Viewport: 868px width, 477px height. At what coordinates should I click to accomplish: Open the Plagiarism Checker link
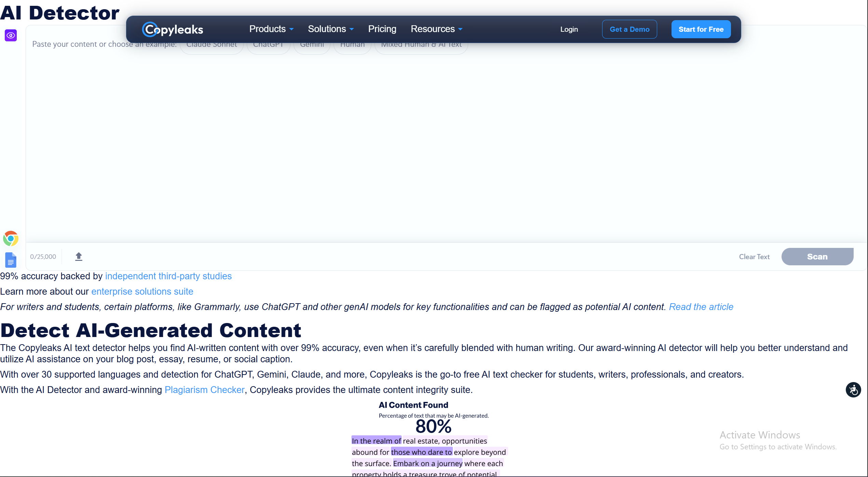pyautogui.click(x=204, y=390)
